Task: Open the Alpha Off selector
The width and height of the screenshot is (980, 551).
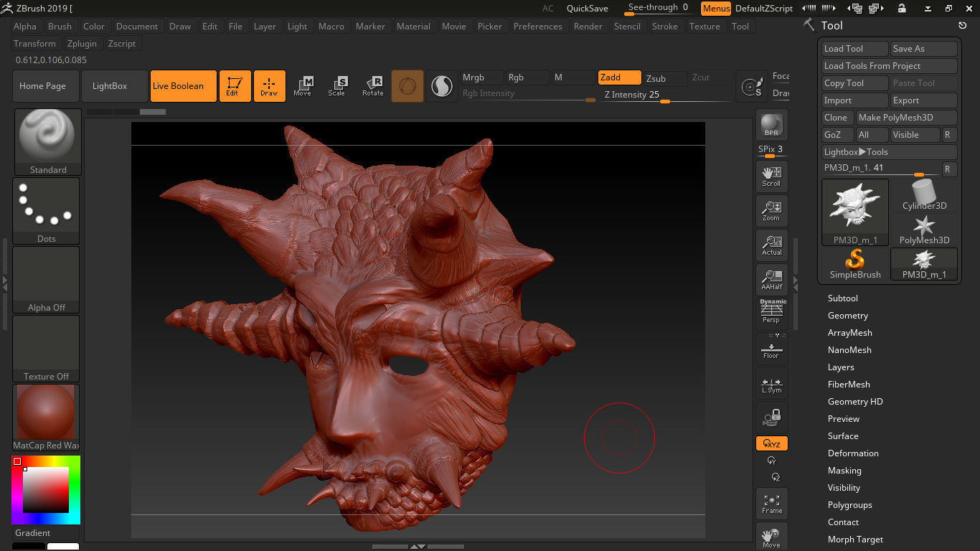Action: point(47,280)
